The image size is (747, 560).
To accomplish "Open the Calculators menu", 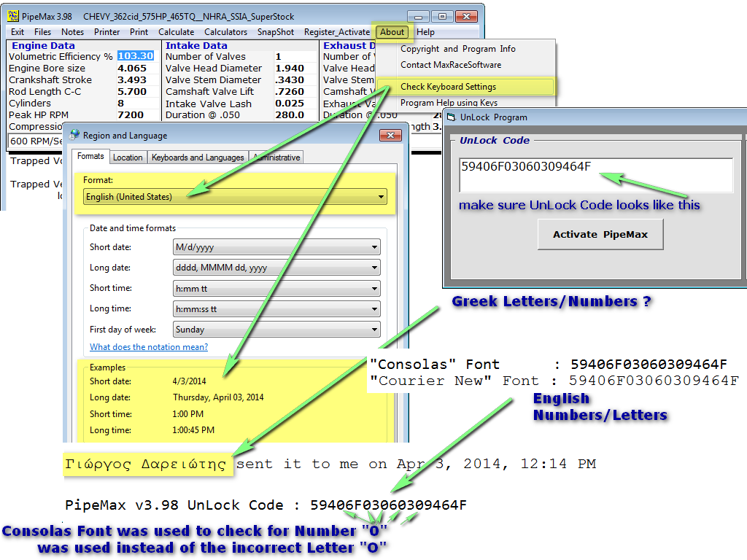I will [226, 32].
